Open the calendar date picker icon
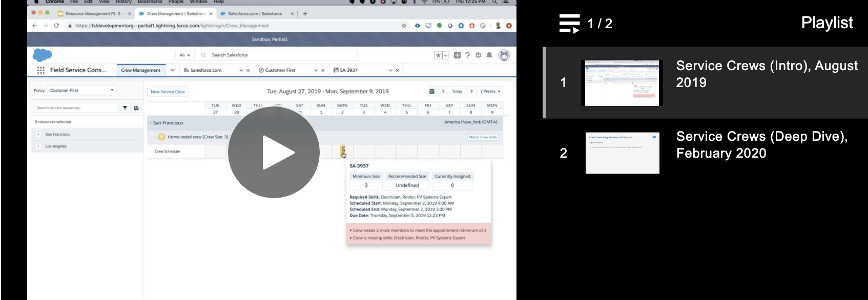The height and width of the screenshot is (300, 868). (431, 91)
